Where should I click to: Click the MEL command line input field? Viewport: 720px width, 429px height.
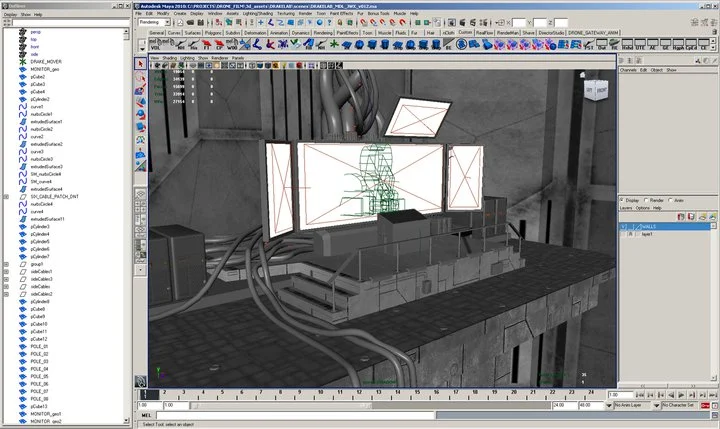tap(296, 415)
